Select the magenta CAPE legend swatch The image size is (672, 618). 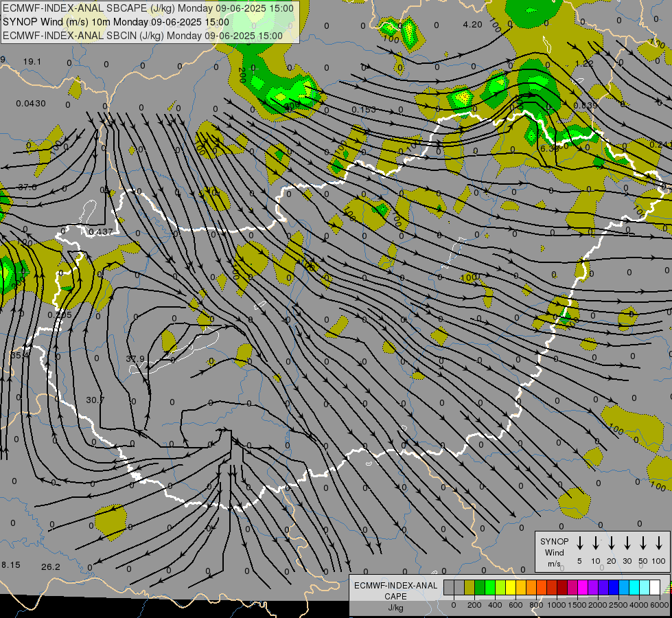pyautogui.click(x=583, y=588)
